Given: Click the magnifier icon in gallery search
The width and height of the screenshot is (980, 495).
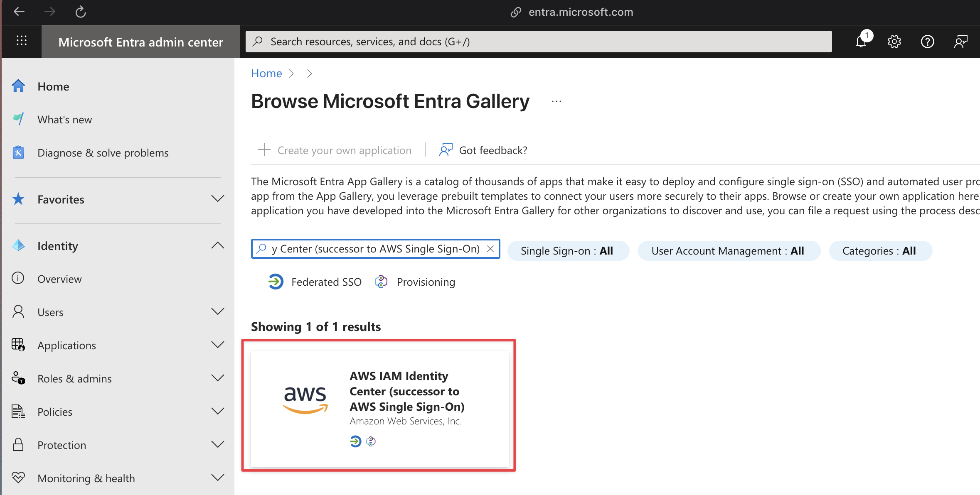Looking at the screenshot, I should (x=261, y=248).
